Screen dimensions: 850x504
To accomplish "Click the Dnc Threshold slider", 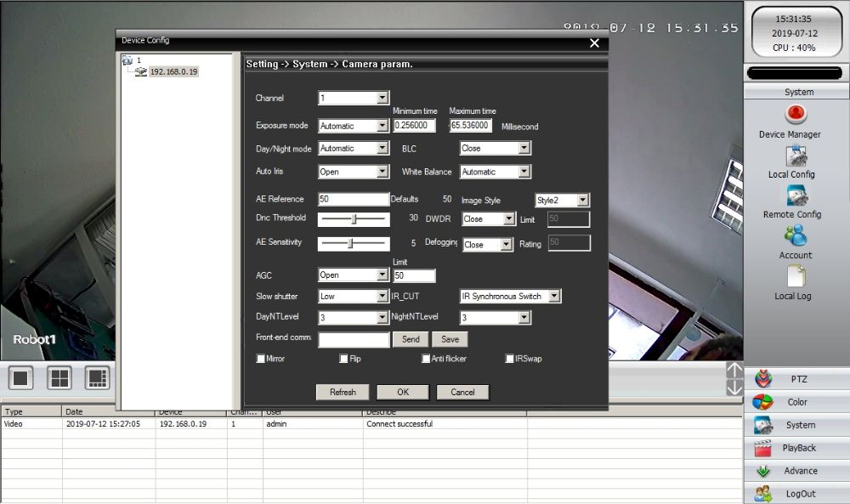I will point(354,219).
